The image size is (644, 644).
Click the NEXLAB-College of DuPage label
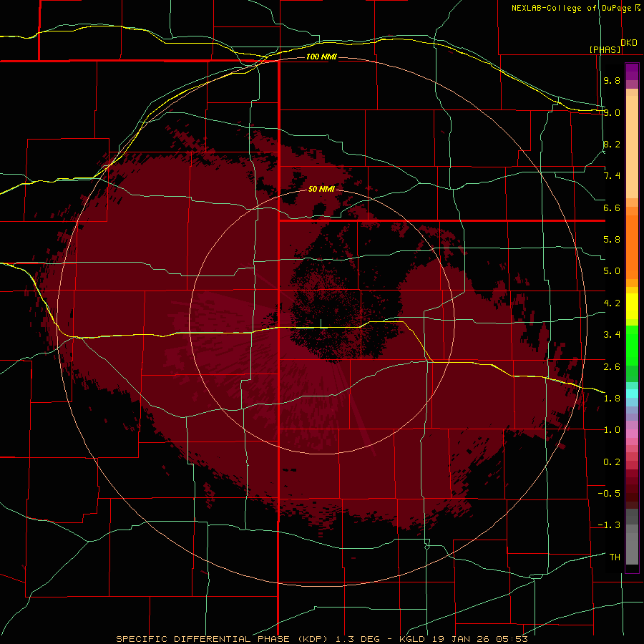pyautogui.click(x=572, y=8)
